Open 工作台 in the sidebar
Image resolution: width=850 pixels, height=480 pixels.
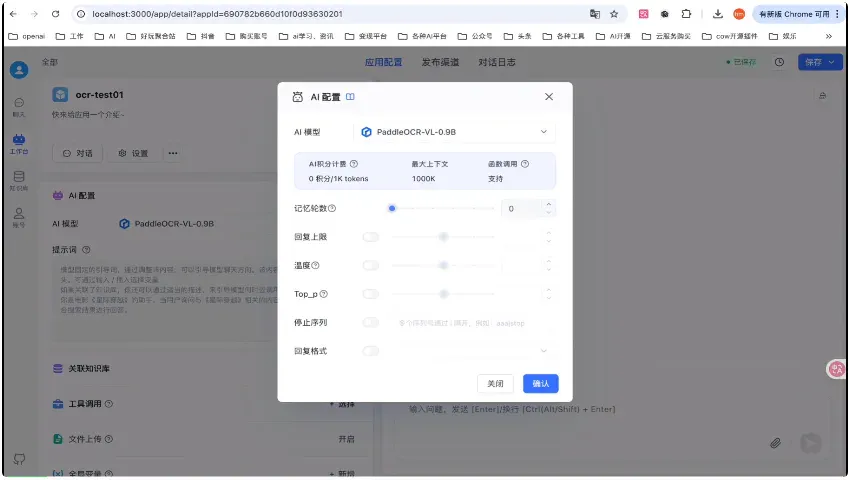coord(19,144)
